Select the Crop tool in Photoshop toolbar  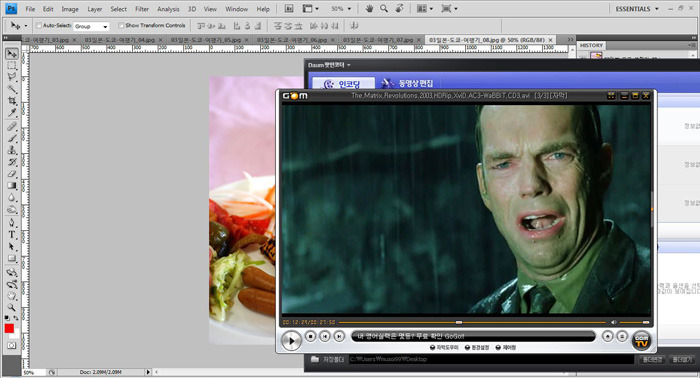coord(12,101)
